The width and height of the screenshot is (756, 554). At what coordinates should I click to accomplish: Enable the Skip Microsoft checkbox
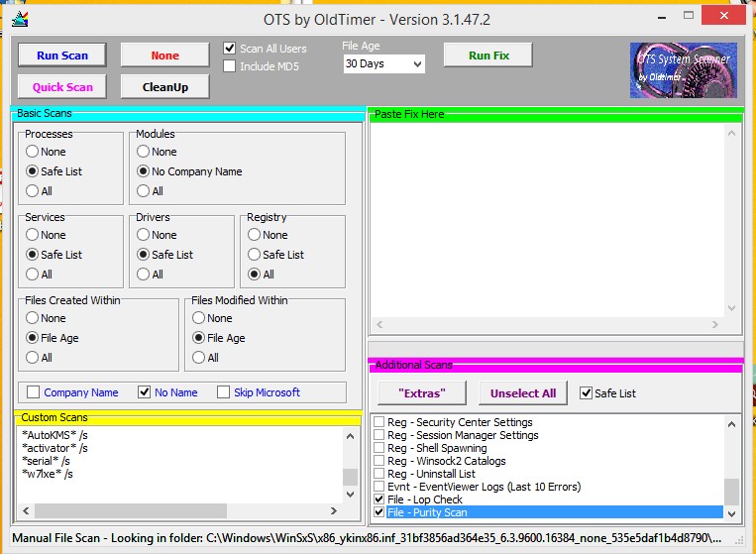(223, 392)
